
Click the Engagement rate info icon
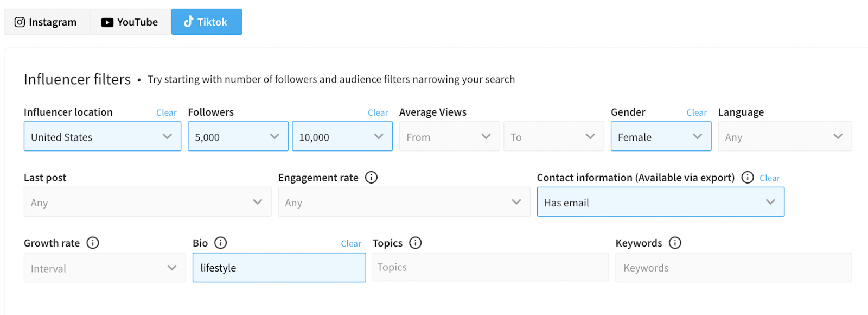(x=371, y=178)
